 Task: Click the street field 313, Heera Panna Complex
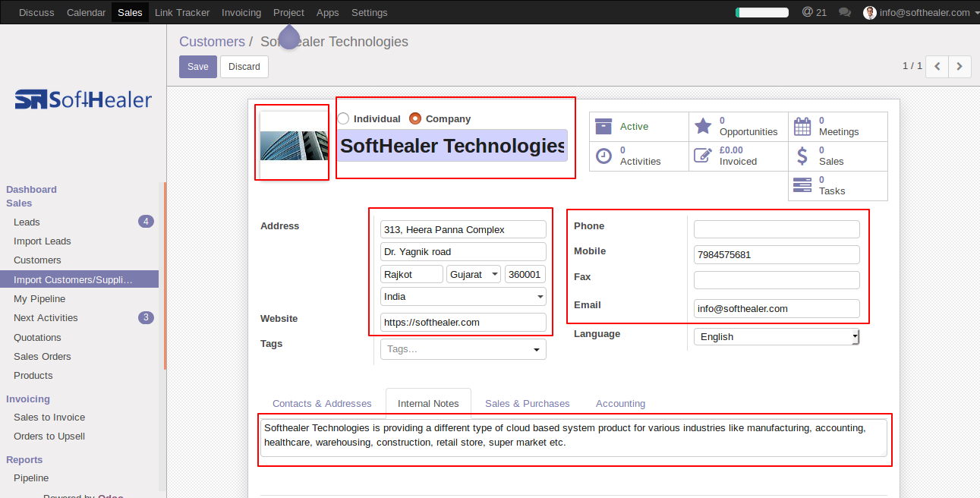[463, 229]
